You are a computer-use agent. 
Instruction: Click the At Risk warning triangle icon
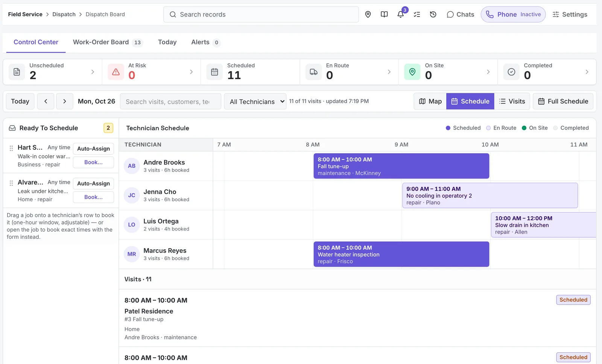point(116,72)
